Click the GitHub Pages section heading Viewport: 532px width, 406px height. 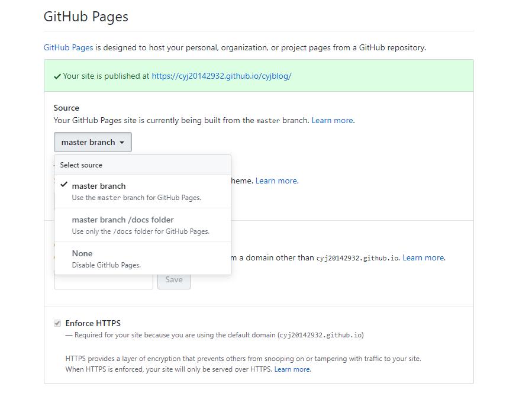pos(86,17)
